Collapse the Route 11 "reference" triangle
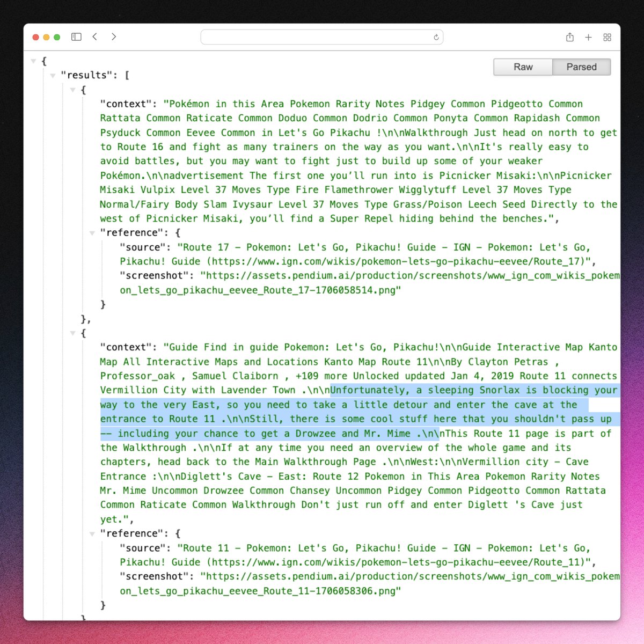Image resolution: width=644 pixels, height=644 pixels. coord(92,533)
